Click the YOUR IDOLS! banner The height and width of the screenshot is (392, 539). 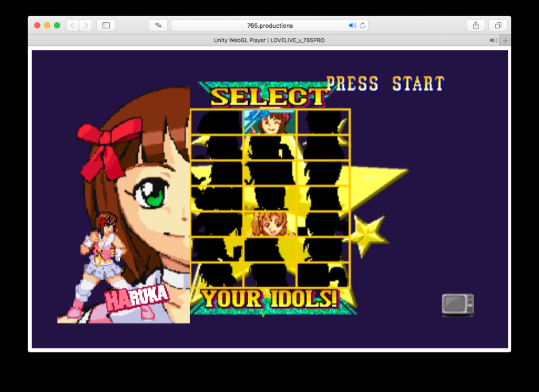pyautogui.click(x=270, y=299)
